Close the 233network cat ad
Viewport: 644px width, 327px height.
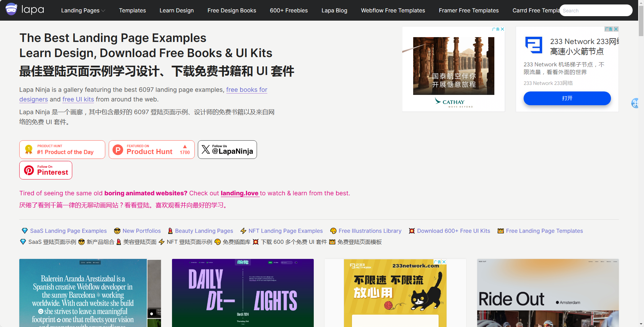(x=444, y=262)
